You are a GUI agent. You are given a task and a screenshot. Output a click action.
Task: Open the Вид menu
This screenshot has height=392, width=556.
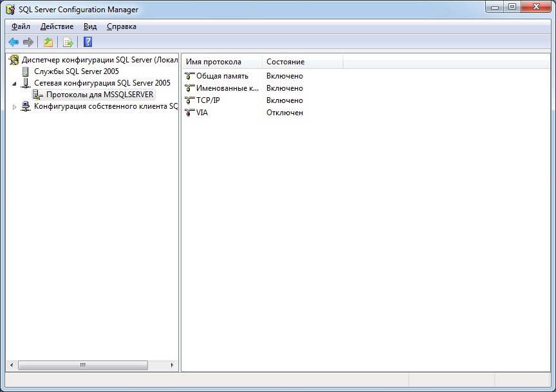(x=90, y=26)
